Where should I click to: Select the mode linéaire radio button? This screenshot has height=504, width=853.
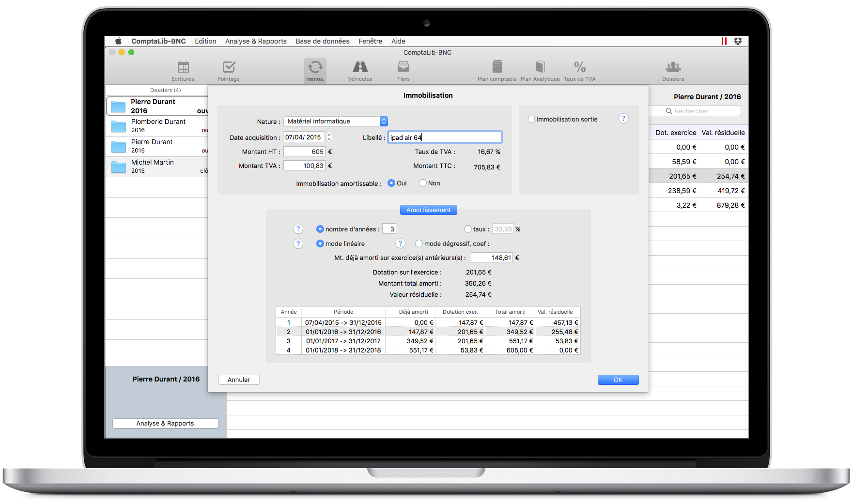tap(320, 244)
